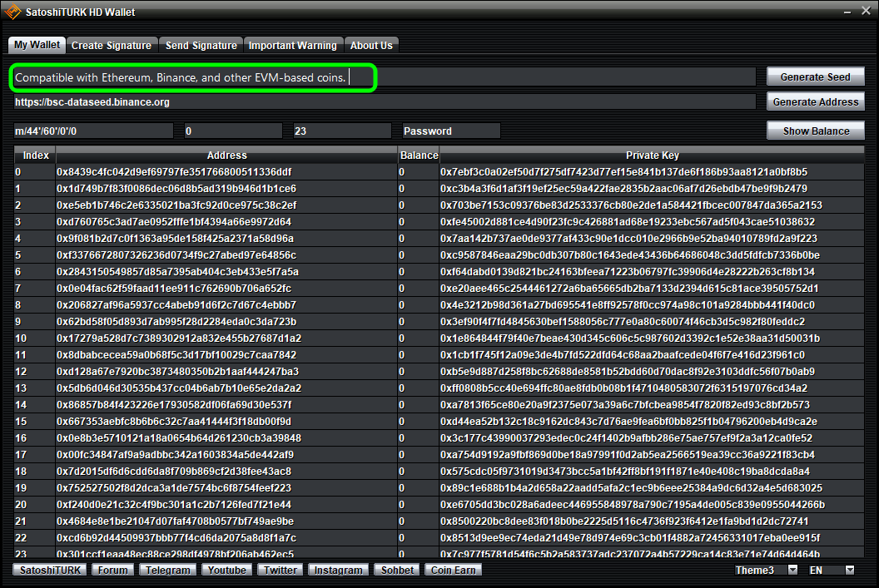Sort by the Private Key column header
This screenshot has height=588, width=879.
coord(652,156)
